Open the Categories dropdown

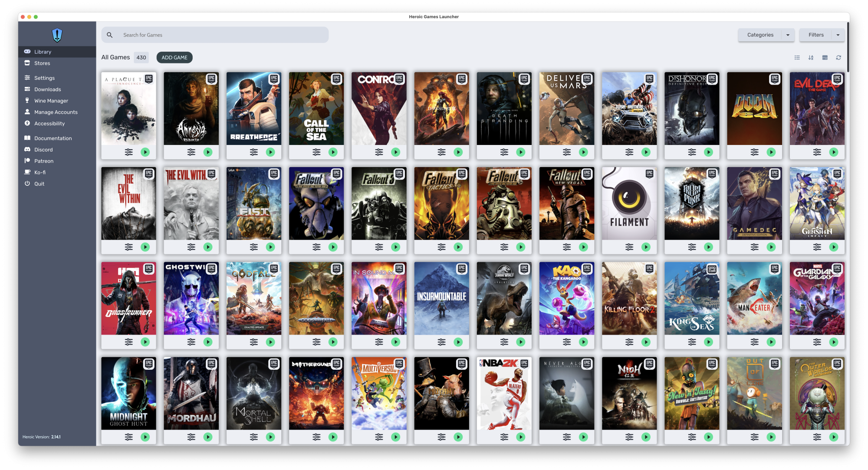[x=766, y=35]
